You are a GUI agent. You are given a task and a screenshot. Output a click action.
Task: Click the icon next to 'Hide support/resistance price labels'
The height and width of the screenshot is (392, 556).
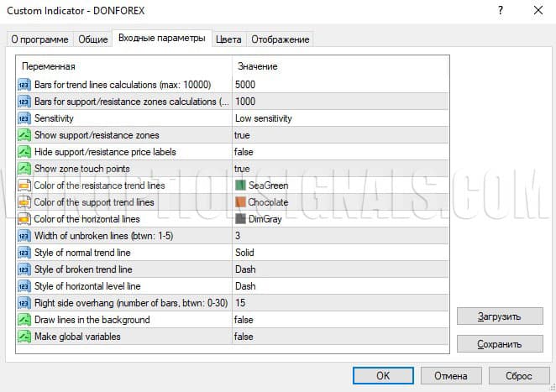[x=24, y=152]
